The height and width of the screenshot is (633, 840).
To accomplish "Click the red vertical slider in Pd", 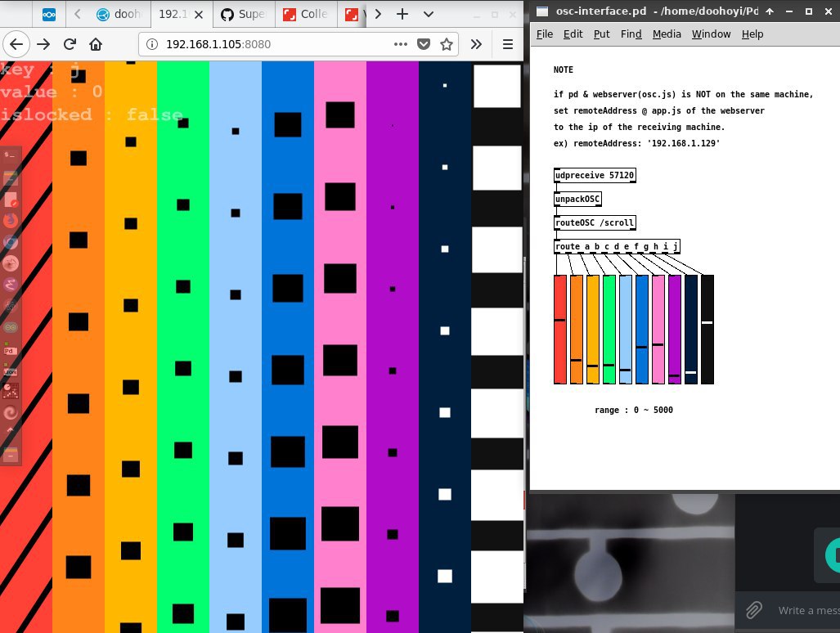I will click(560, 329).
